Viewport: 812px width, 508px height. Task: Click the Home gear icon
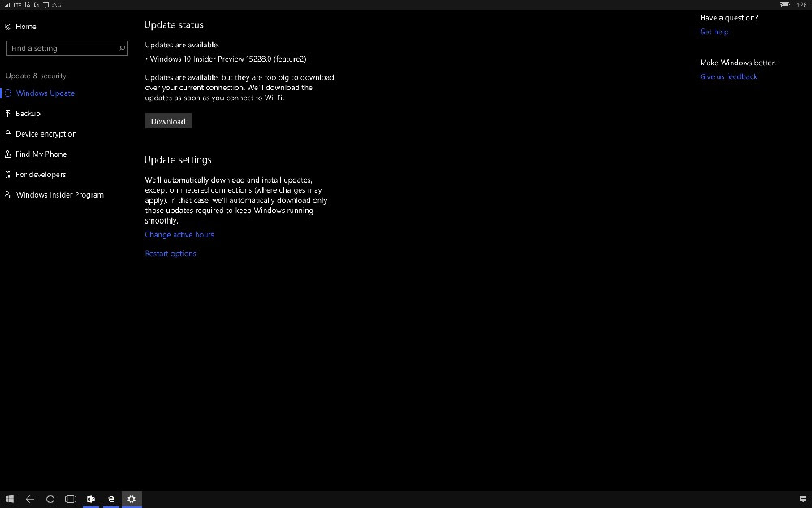click(8, 27)
